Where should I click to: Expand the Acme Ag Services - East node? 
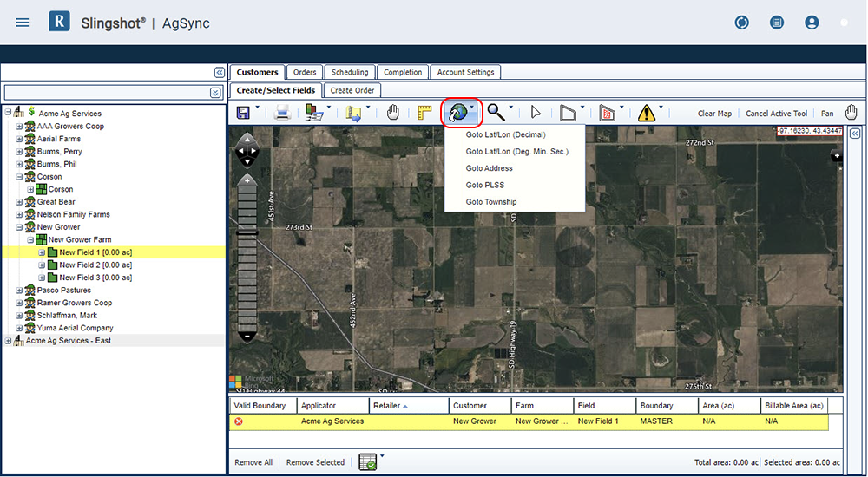tap(9, 341)
